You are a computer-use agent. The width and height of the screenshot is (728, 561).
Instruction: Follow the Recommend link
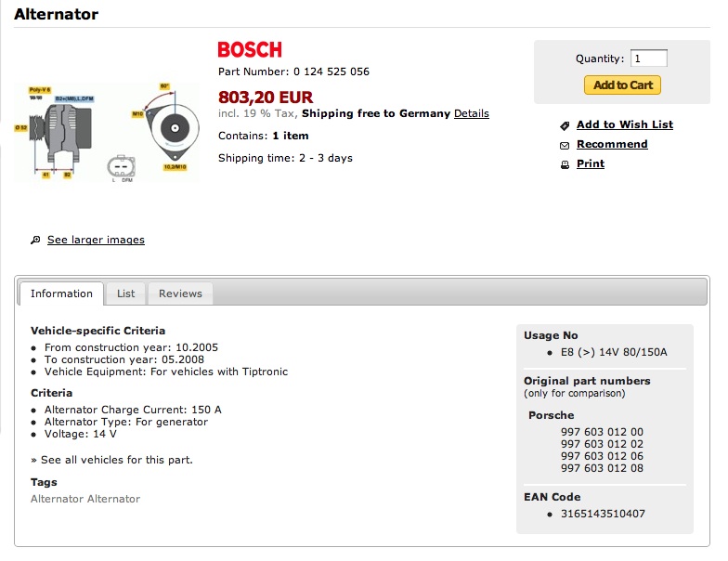click(612, 144)
